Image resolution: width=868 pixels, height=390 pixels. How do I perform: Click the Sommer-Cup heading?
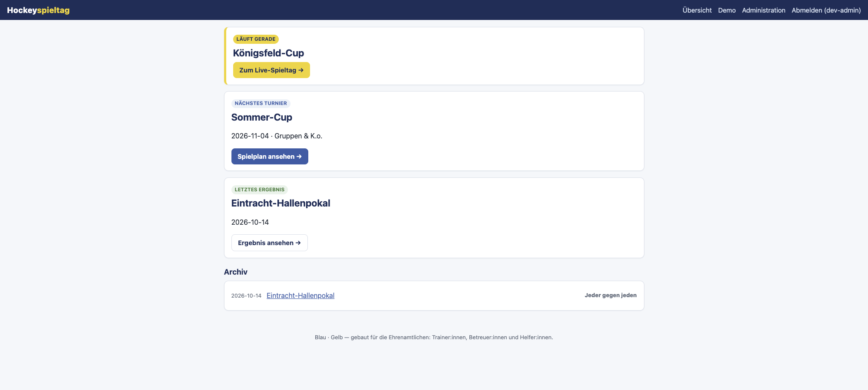[x=261, y=117]
